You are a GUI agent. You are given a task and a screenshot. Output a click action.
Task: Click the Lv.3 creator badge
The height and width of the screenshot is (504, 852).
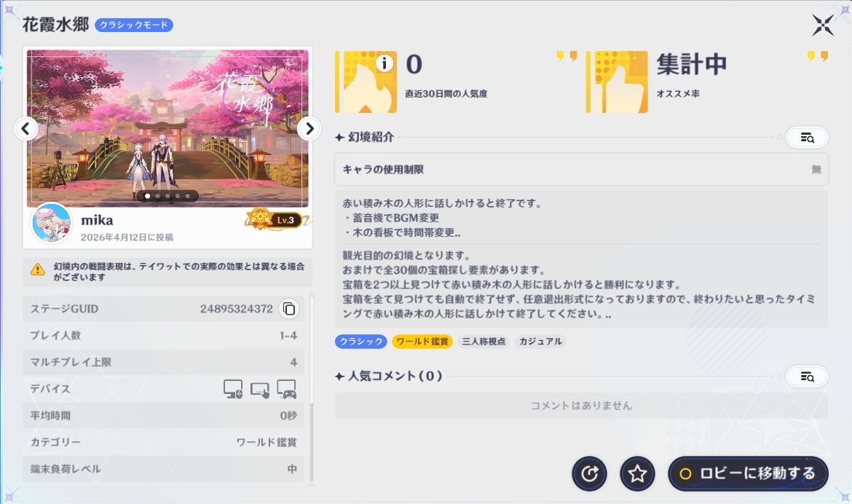click(x=275, y=219)
